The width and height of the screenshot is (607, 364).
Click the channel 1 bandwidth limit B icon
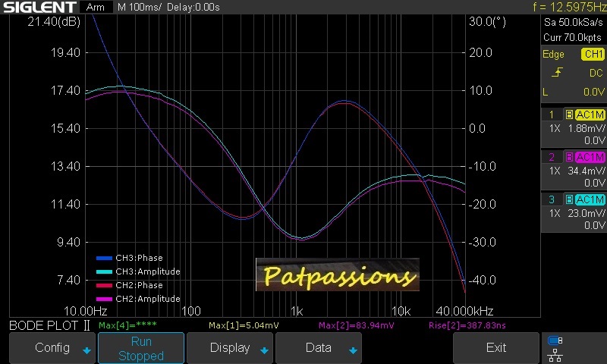[x=569, y=115]
